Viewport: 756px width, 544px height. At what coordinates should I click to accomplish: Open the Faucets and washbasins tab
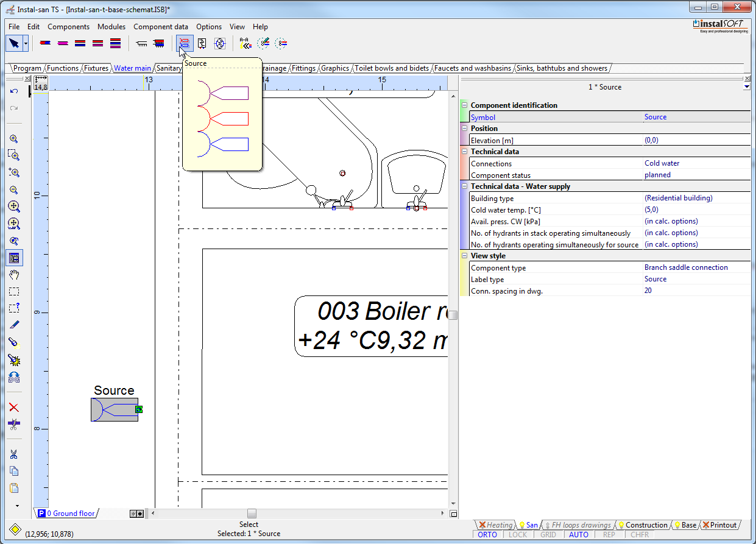point(473,68)
